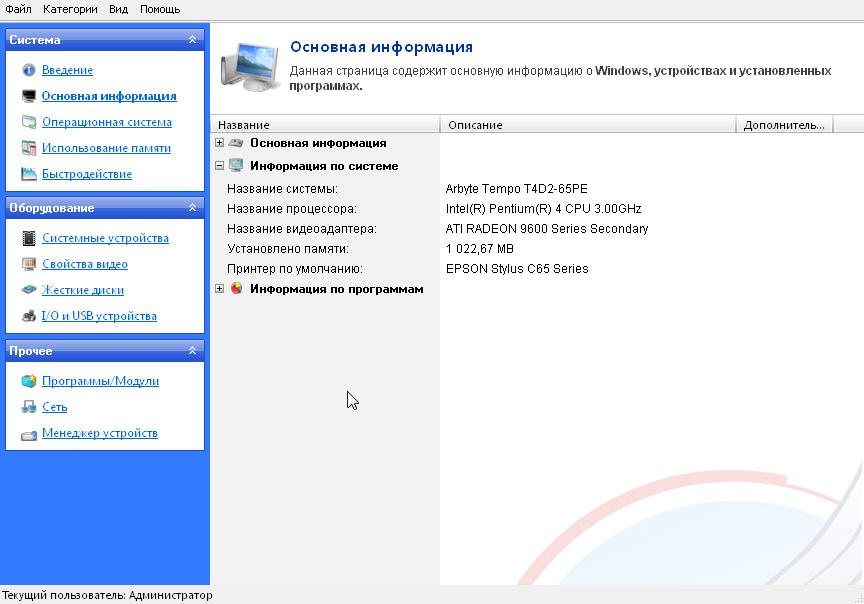Open the Быстродействие link
The image size is (864, 604).
87,174
